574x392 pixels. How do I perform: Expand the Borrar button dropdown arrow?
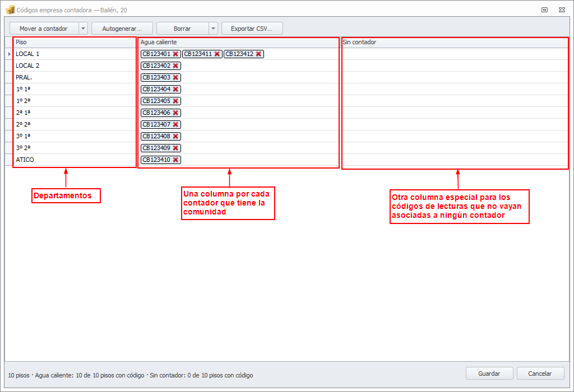pyautogui.click(x=213, y=29)
